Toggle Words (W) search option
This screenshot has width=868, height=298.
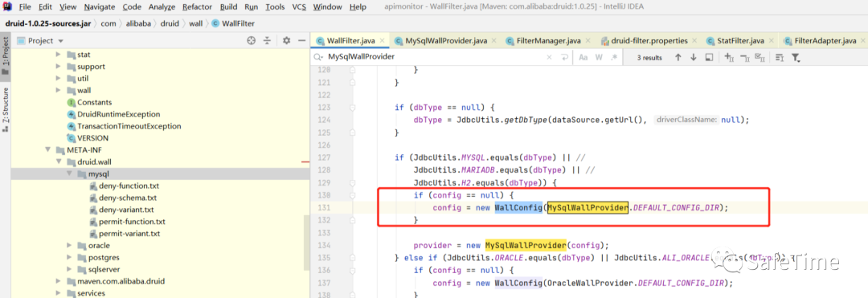pos(599,57)
